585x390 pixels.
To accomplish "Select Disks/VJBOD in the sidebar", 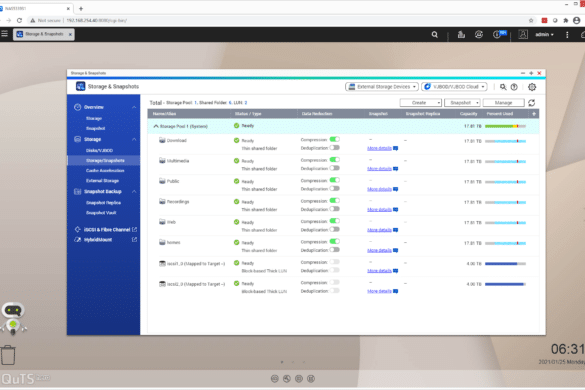I will pos(99,150).
